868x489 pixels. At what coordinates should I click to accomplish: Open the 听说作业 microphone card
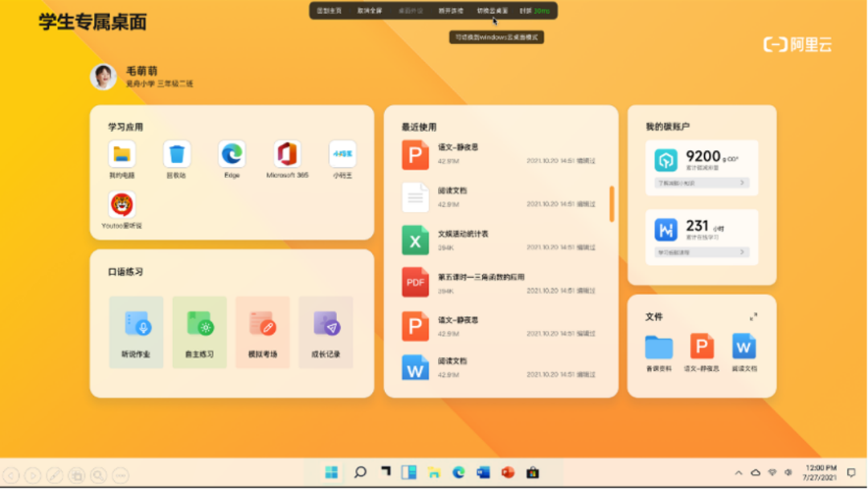click(136, 332)
